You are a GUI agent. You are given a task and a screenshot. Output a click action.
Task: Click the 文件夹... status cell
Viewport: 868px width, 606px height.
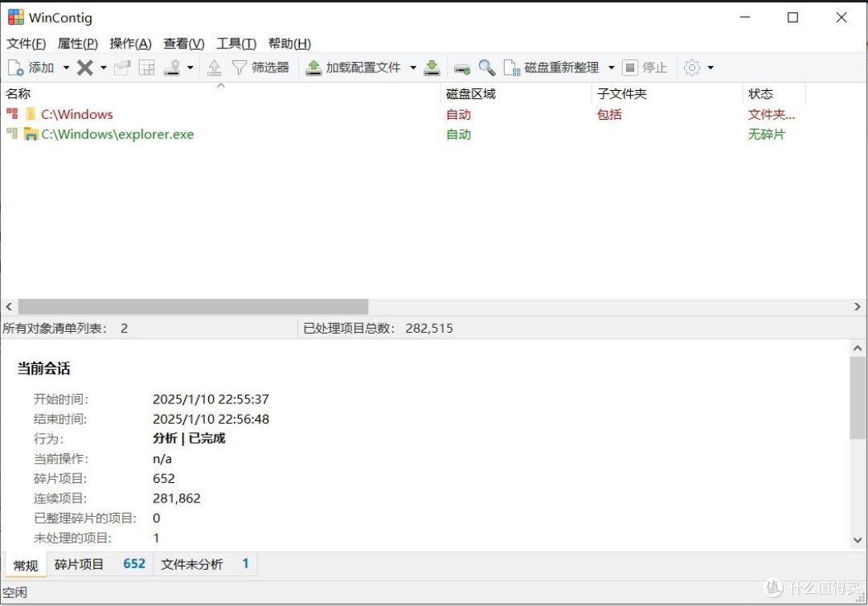(771, 114)
